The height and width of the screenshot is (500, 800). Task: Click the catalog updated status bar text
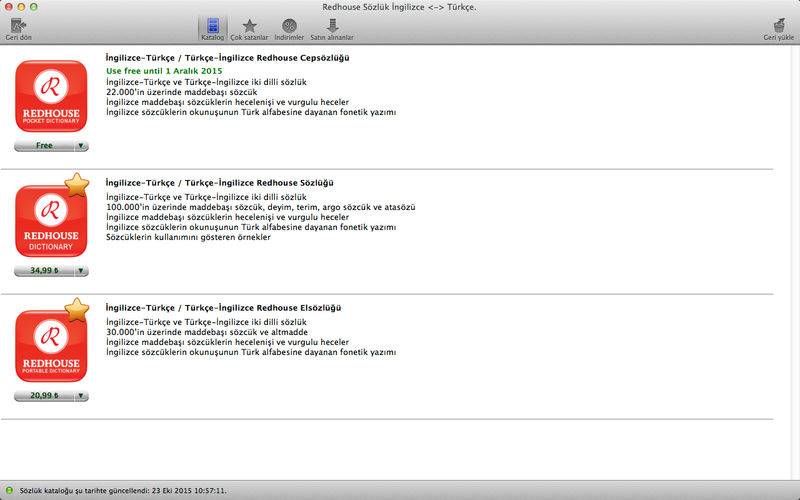pos(123,491)
